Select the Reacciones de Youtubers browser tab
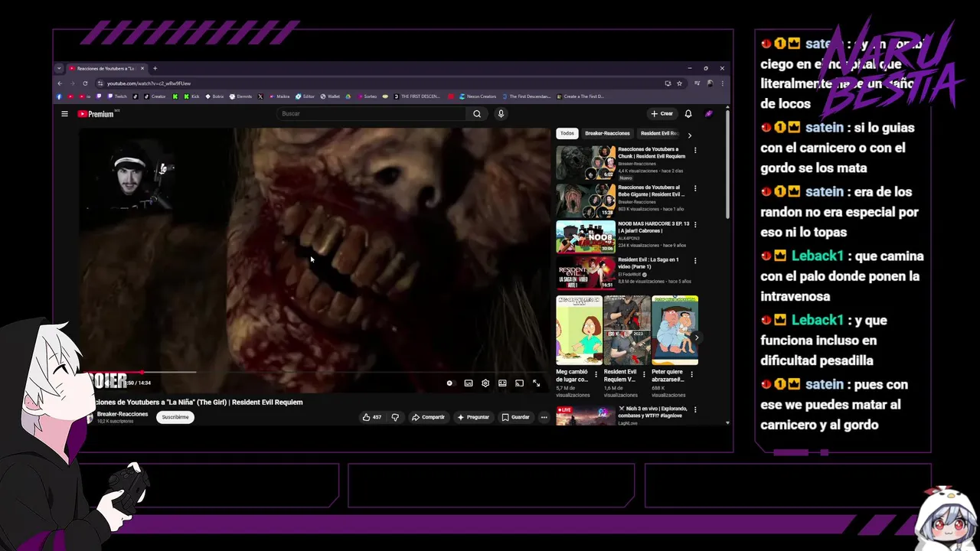980x551 pixels. pos(106,68)
